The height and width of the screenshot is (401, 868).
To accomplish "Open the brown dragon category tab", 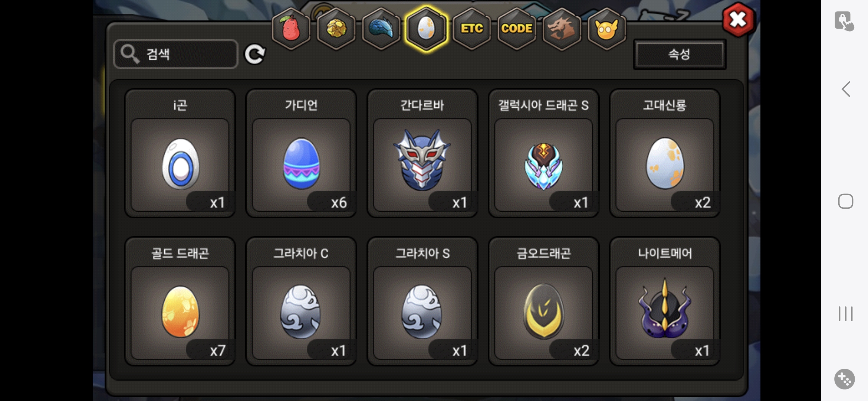I will click(x=562, y=29).
